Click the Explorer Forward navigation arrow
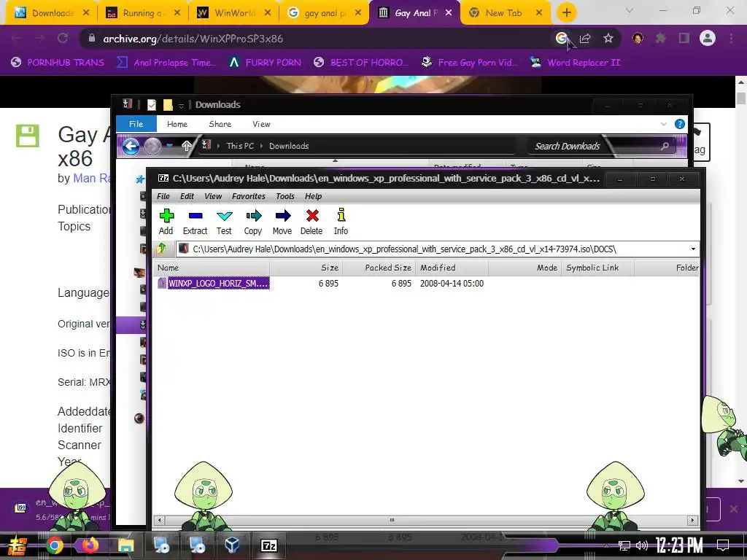 (x=152, y=146)
